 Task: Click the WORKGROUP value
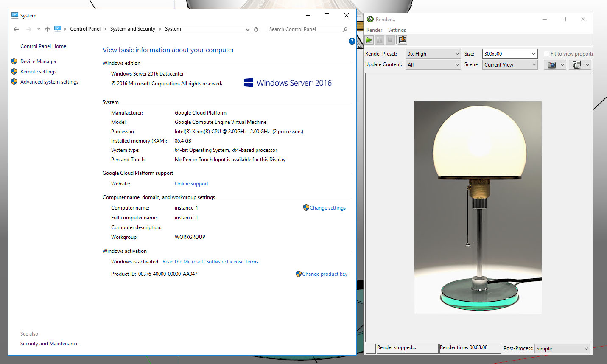pyautogui.click(x=190, y=237)
